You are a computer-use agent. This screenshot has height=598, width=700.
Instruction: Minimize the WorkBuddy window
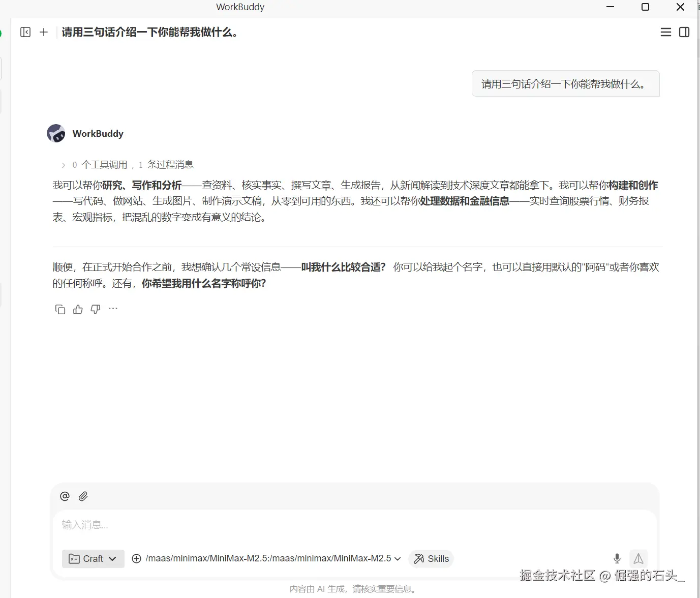tap(611, 7)
